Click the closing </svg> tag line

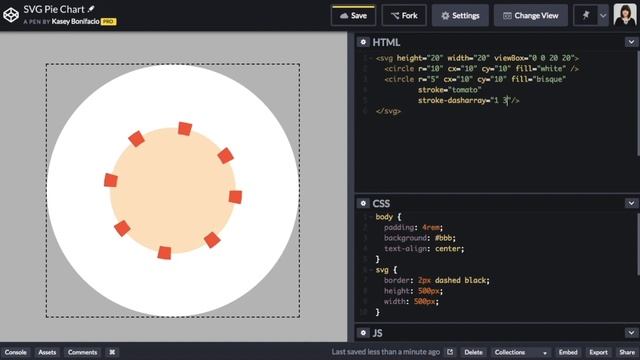tap(388, 111)
